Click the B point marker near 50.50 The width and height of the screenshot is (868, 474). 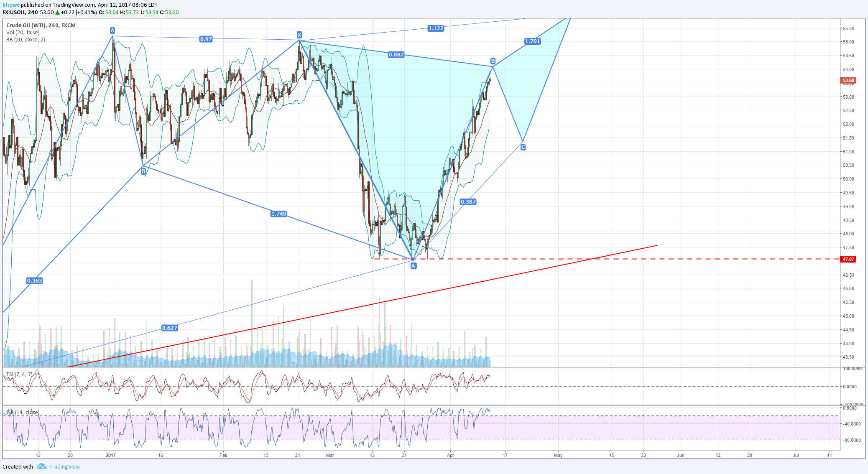tap(143, 171)
